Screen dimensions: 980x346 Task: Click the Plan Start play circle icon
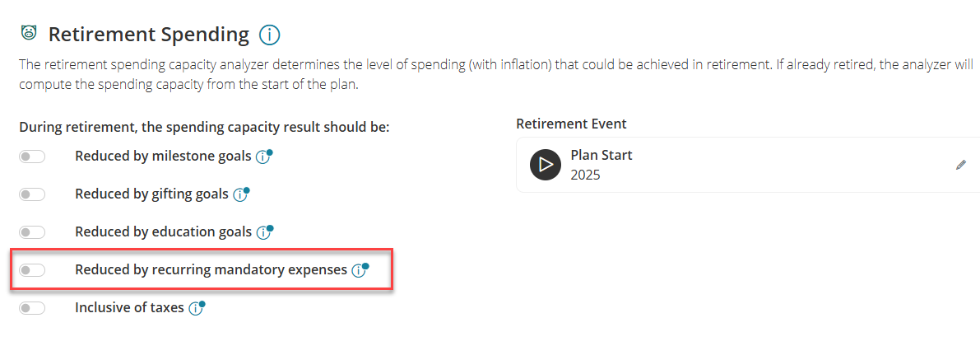tap(546, 165)
